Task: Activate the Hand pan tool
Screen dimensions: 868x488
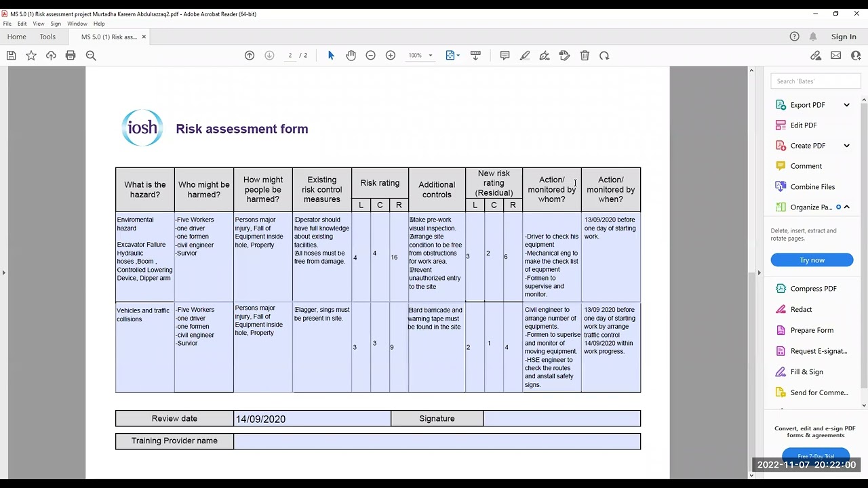Action: point(351,56)
